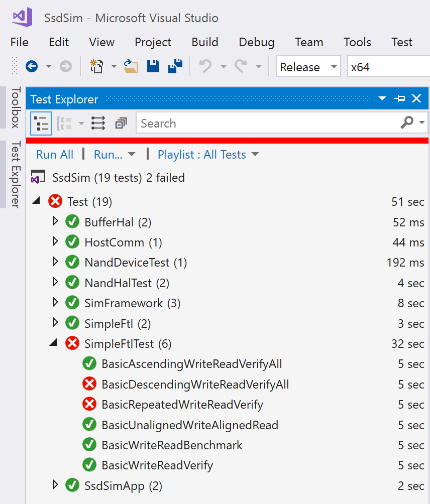This screenshot has width=430, height=504.
Task: Click failed status icon of BasicDescendingWriteReadVerifyAll
Action: (x=89, y=384)
